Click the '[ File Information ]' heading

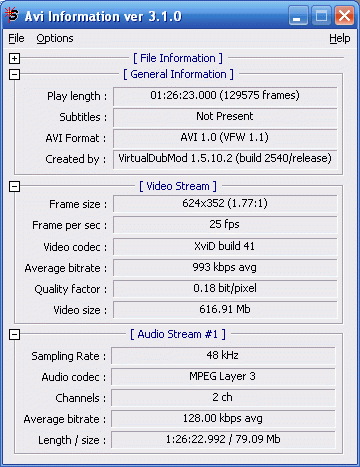click(178, 58)
